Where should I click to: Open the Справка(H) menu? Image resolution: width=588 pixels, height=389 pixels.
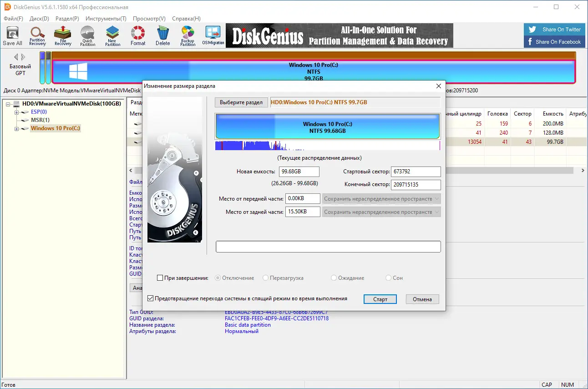[186, 19]
